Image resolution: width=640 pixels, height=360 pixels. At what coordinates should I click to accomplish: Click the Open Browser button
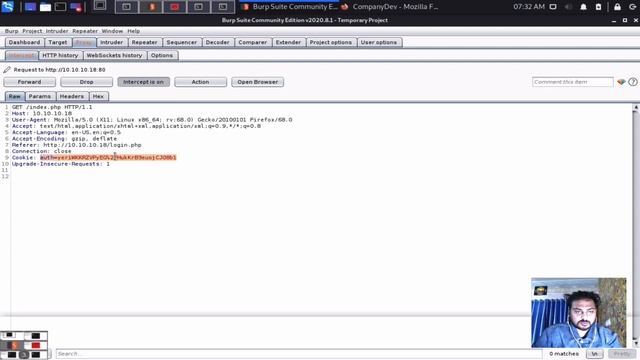(258, 82)
